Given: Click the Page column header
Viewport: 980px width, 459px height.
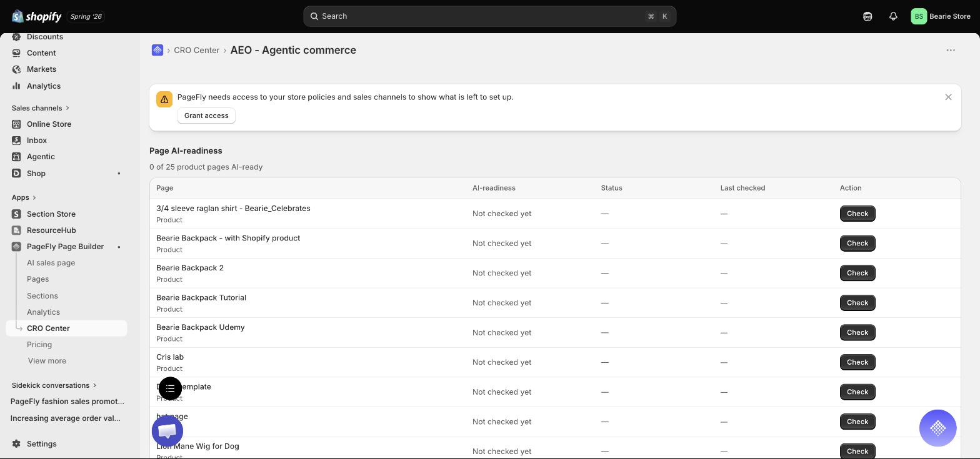Looking at the screenshot, I should pyautogui.click(x=164, y=188).
